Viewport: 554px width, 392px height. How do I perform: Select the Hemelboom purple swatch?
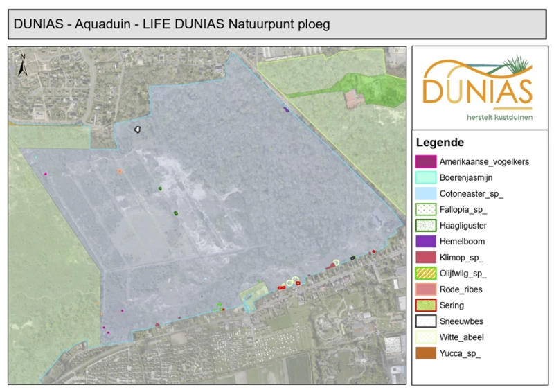(426, 242)
